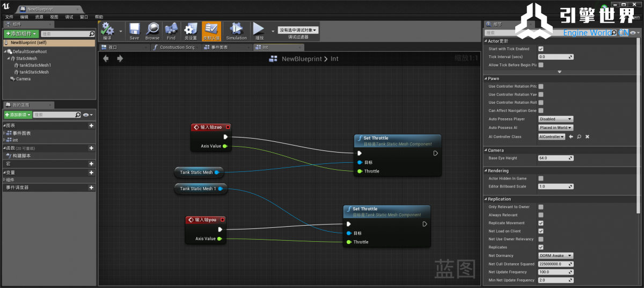Click the Browse magnifier icon
This screenshot has width=644, height=288.
tap(152, 29)
